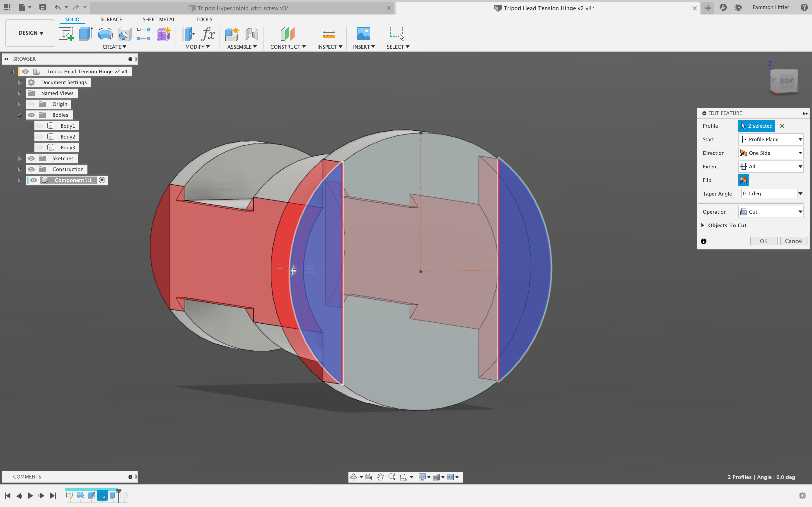
Task: Switch to SHEET METAL tab in toolbar
Action: [x=158, y=19]
